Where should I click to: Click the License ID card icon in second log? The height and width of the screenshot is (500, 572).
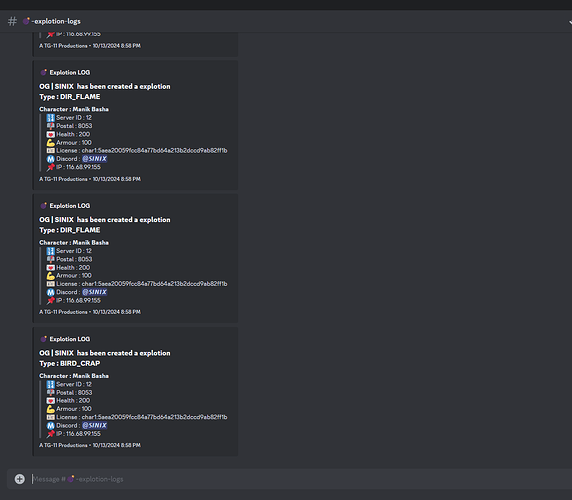pos(50,284)
